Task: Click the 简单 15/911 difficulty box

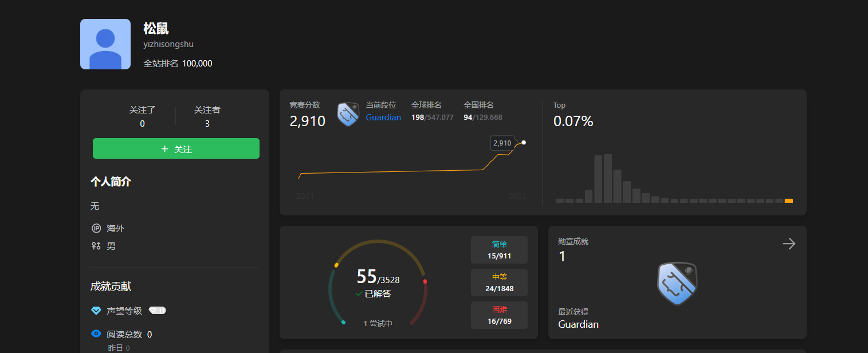Action: [499, 250]
